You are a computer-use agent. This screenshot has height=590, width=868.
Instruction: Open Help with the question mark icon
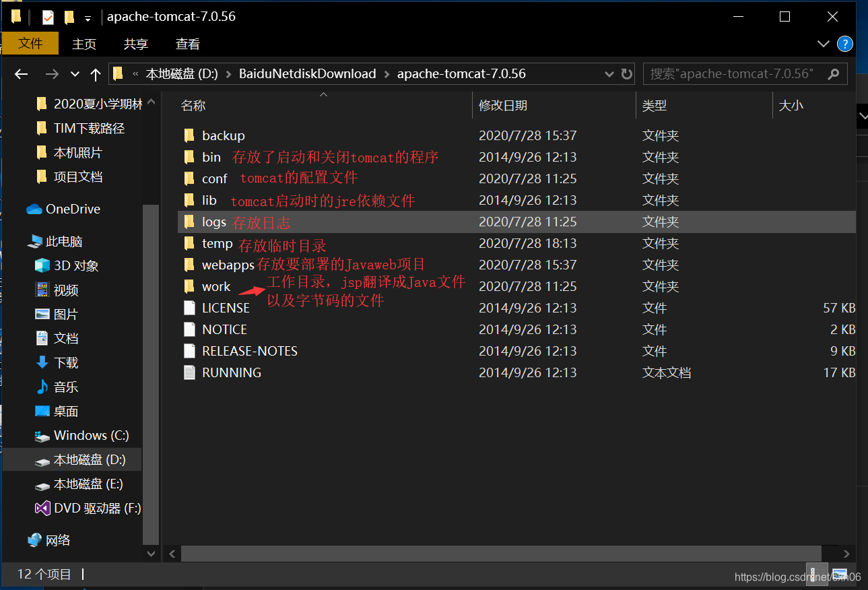[845, 44]
